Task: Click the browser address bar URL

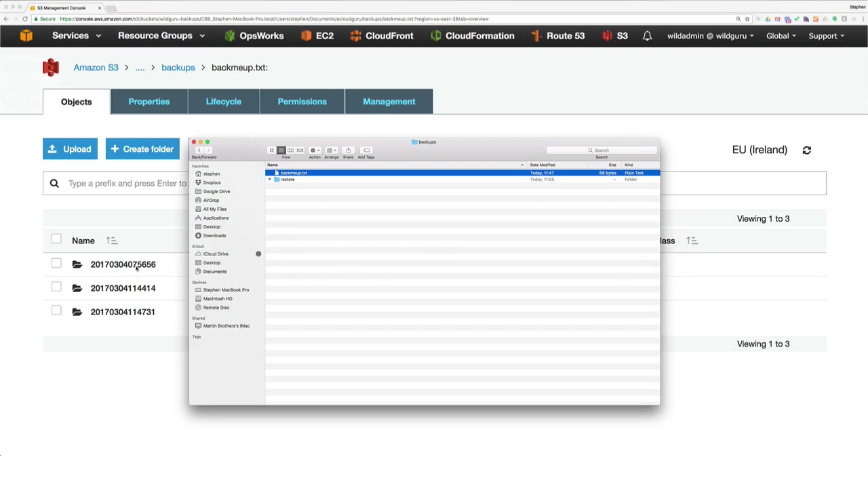Action: pyautogui.click(x=274, y=19)
